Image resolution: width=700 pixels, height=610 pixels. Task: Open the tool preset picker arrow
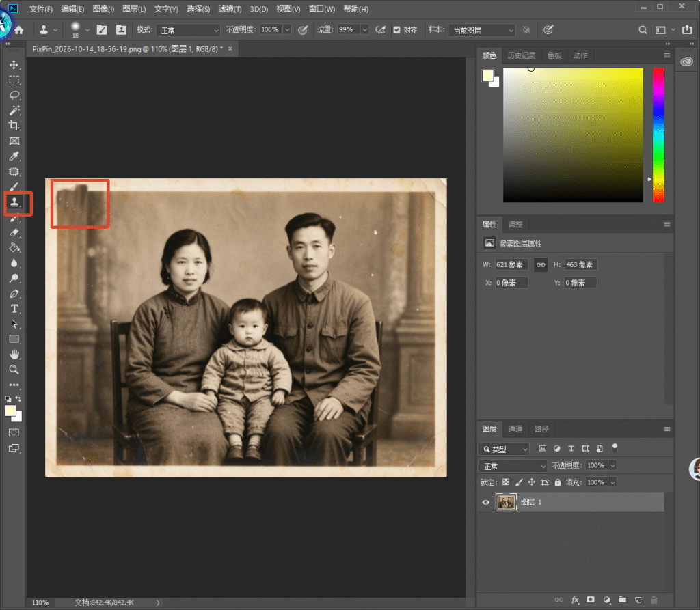55,30
